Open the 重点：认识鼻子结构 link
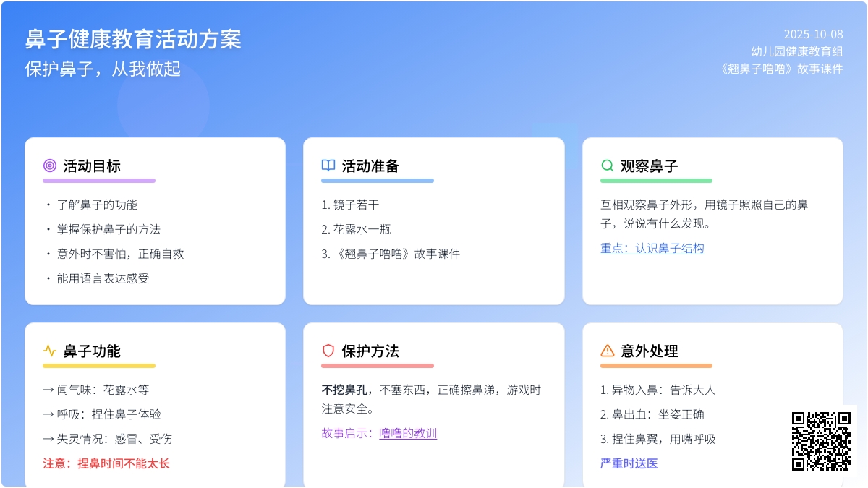Screen dimensions: 868x488 click(652, 248)
